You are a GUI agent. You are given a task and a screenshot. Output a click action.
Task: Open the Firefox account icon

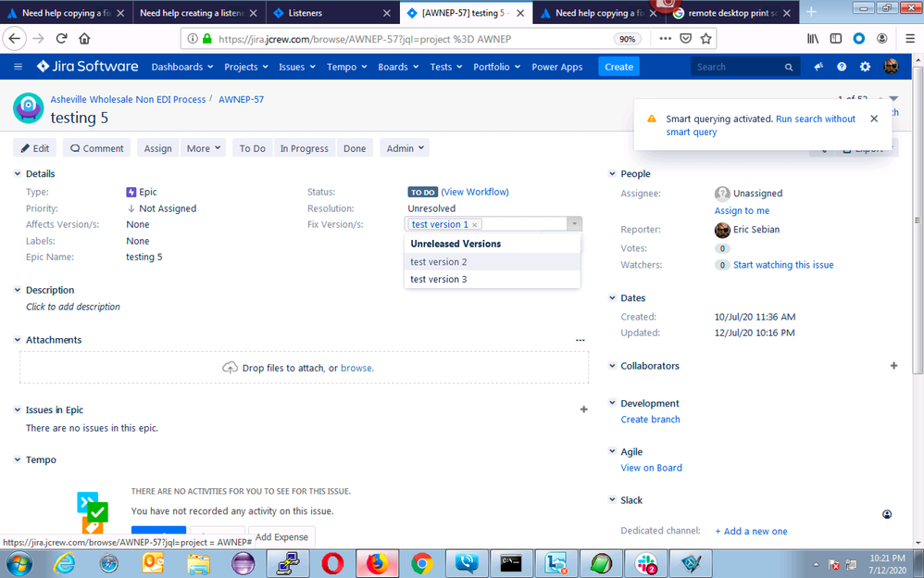(881, 39)
